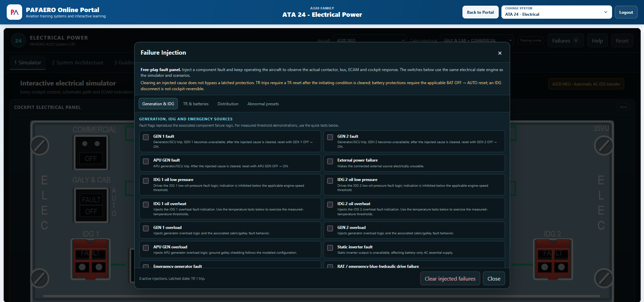Toggle IDG 2 oil low pressure checkbox
The image size is (644, 302).
click(330, 181)
